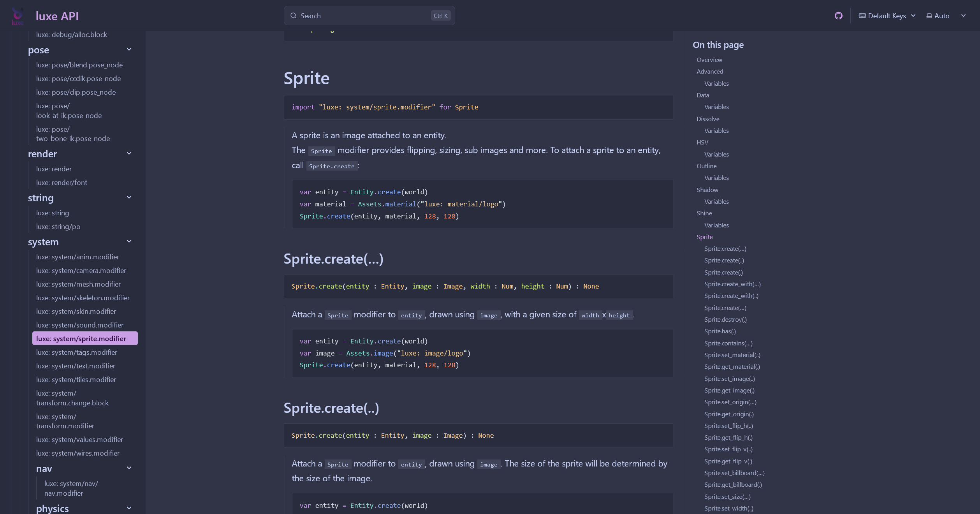This screenshot has width=980, height=514.
Task: Click the keyboard icon beside Default Keys
Action: (862, 16)
